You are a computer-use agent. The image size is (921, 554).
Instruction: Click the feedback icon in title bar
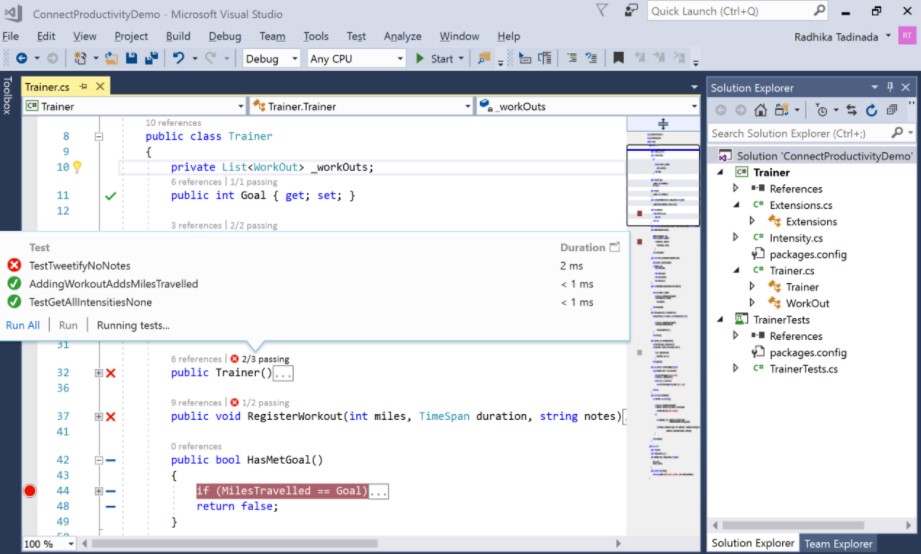(x=631, y=11)
